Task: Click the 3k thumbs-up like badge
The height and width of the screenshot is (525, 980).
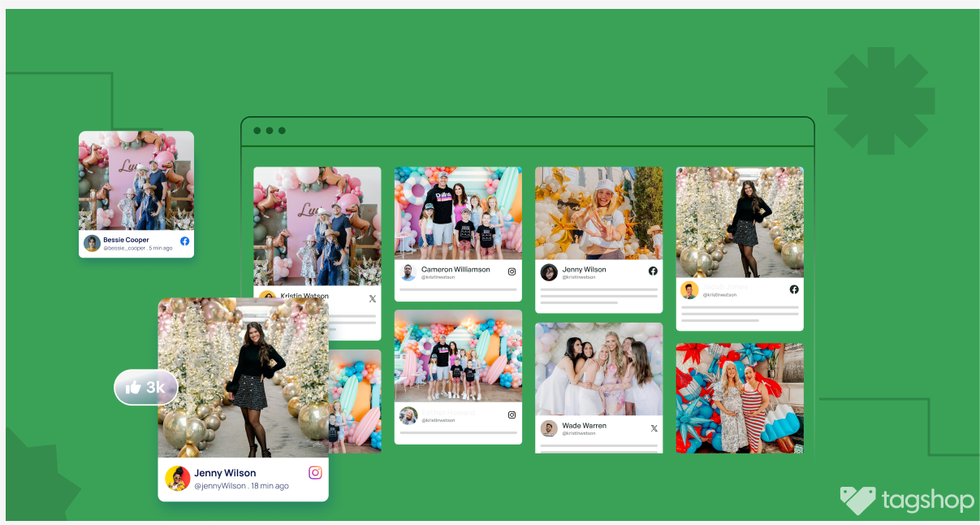Action: coord(145,388)
